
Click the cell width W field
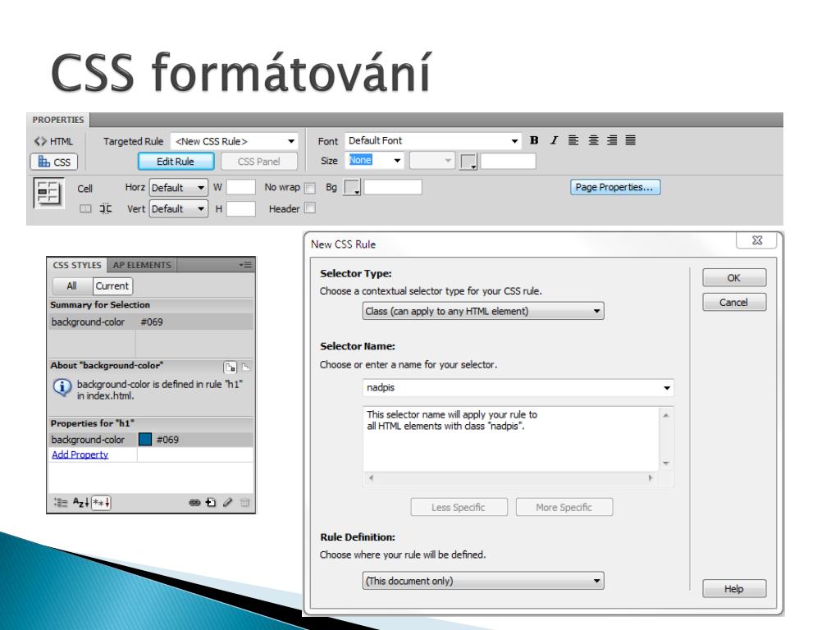point(241,188)
